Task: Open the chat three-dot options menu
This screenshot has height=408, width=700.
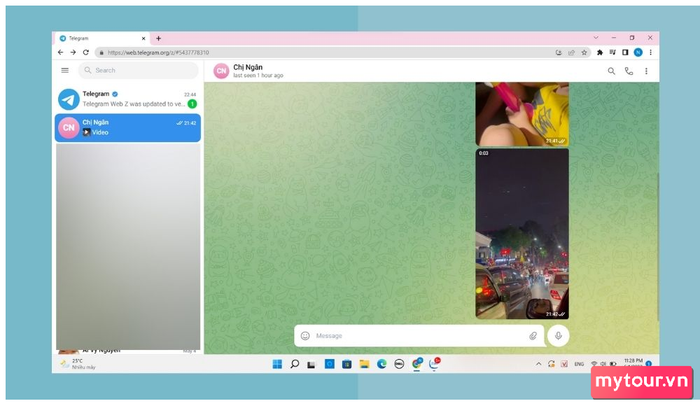Action: tap(646, 71)
